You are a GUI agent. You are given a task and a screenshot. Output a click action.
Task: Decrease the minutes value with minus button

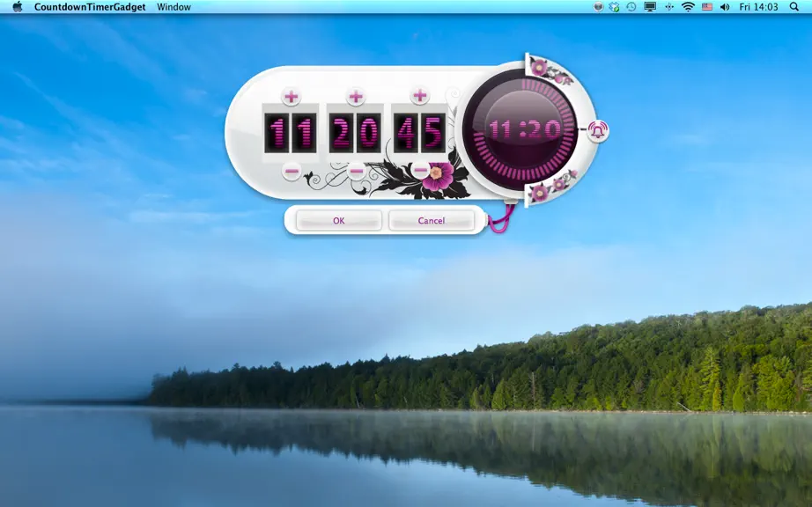[357, 171]
